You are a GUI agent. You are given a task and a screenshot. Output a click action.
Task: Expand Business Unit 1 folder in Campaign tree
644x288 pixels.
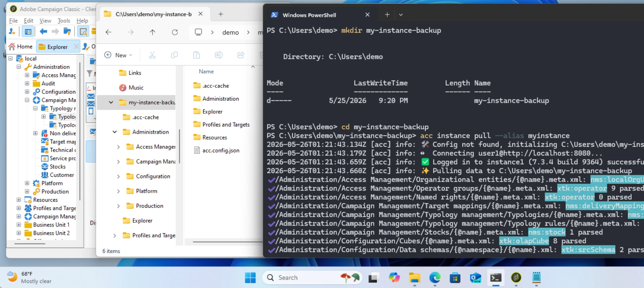(19, 225)
